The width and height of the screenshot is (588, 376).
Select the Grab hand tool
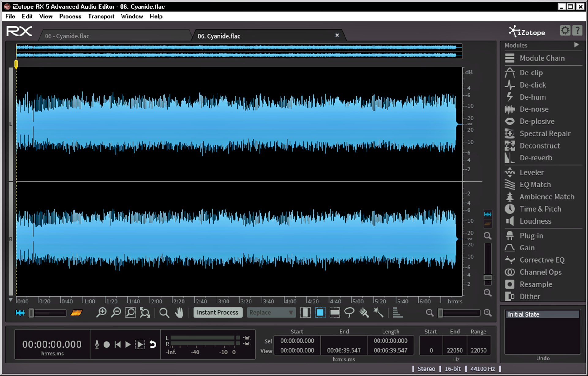[x=179, y=313]
